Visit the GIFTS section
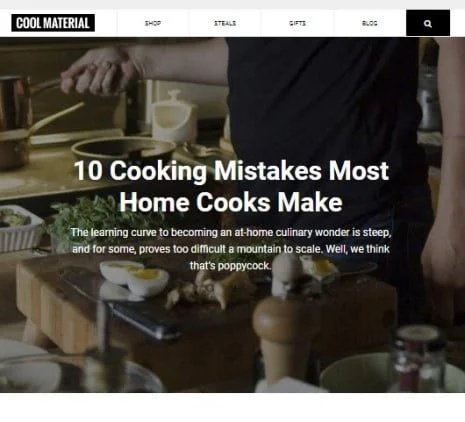Image resolution: width=465 pixels, height=422 pixels. point(297,23)
